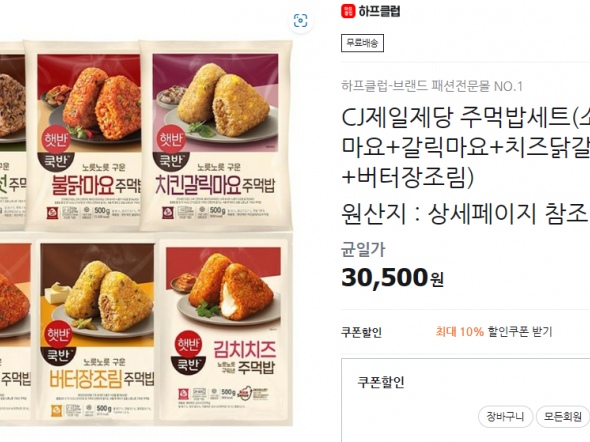
Task: Click the 균일가 price label
Action: (x=363, y=250)
